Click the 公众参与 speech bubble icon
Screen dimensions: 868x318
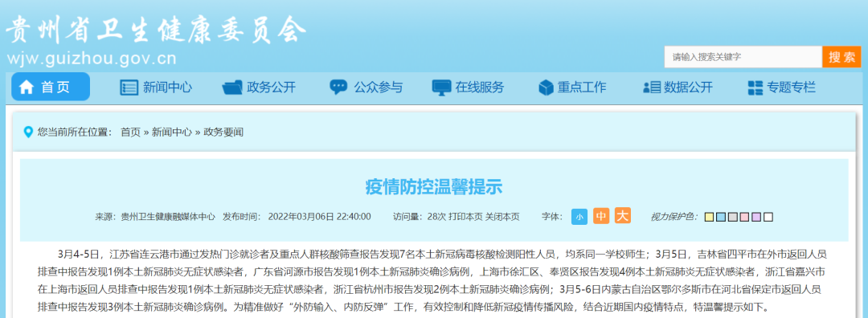pos(338,87)
